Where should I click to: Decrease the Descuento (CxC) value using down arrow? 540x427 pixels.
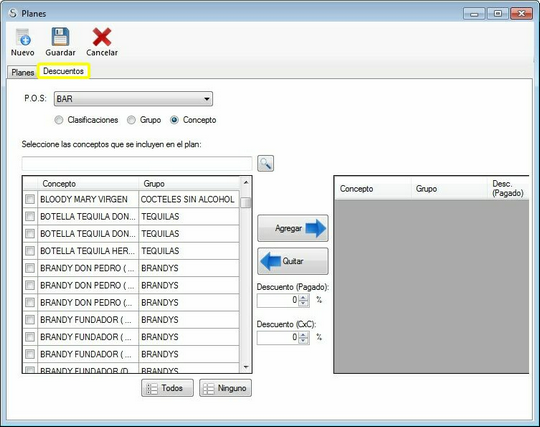pyautogui.click(x=303, y=340)
